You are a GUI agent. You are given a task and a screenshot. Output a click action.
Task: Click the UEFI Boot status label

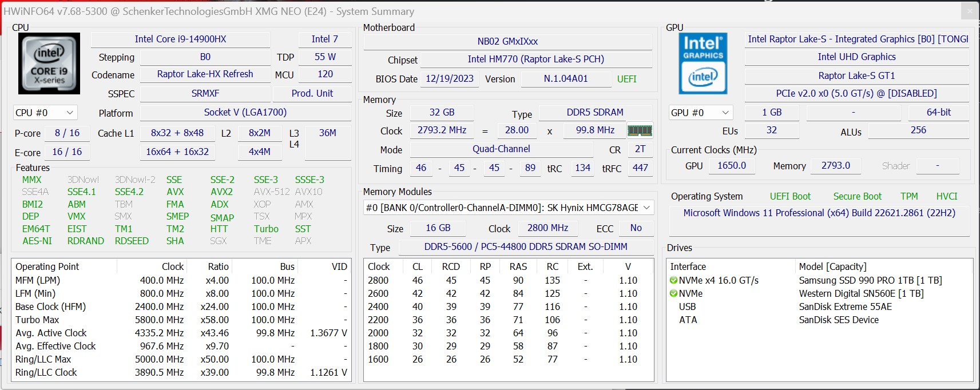click(x=790, y=196)
